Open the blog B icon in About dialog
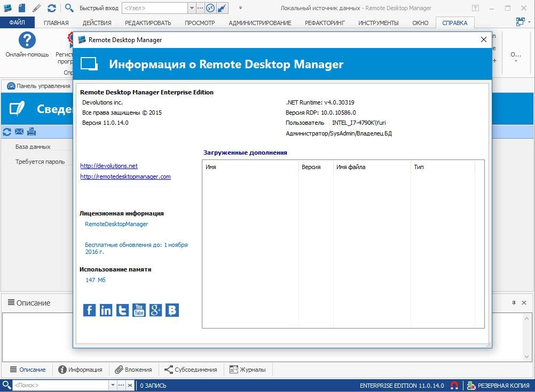Screen dimensions: 535x392 [x=172, y=310]
